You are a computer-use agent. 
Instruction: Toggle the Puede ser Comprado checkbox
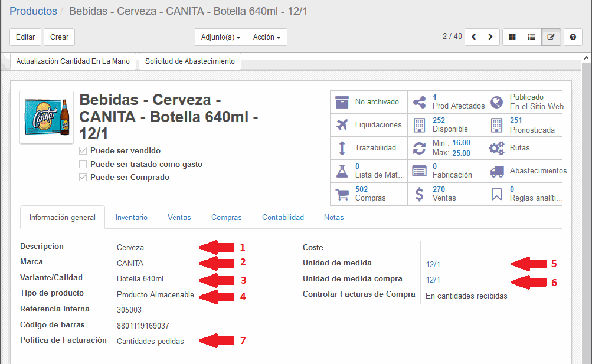coord(83,178)
